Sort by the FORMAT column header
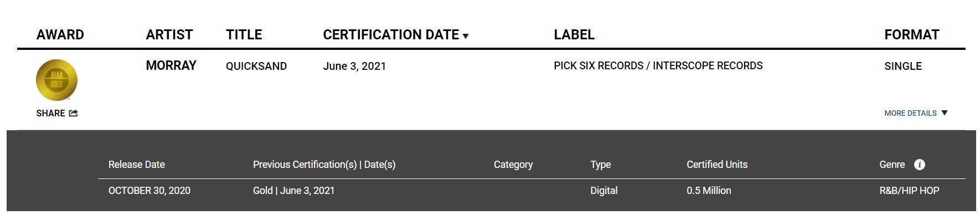The image size is (980, 220). click(x=911, y=35)
